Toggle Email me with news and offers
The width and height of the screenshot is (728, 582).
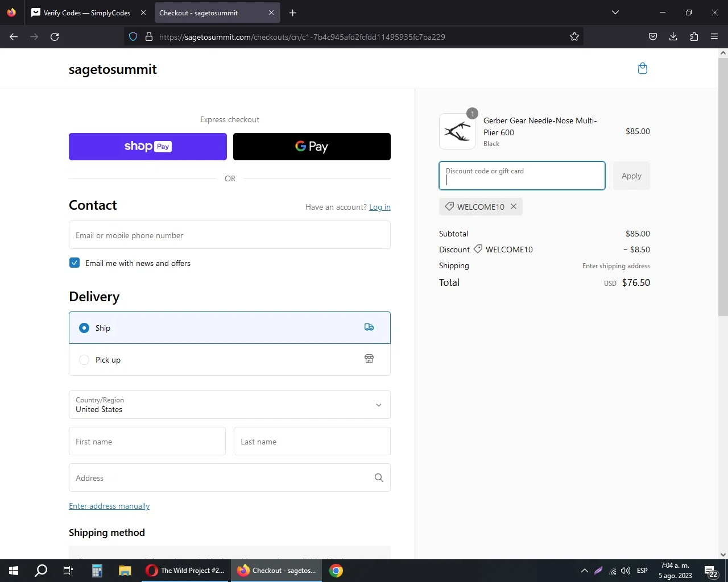[x=75, y=263]
